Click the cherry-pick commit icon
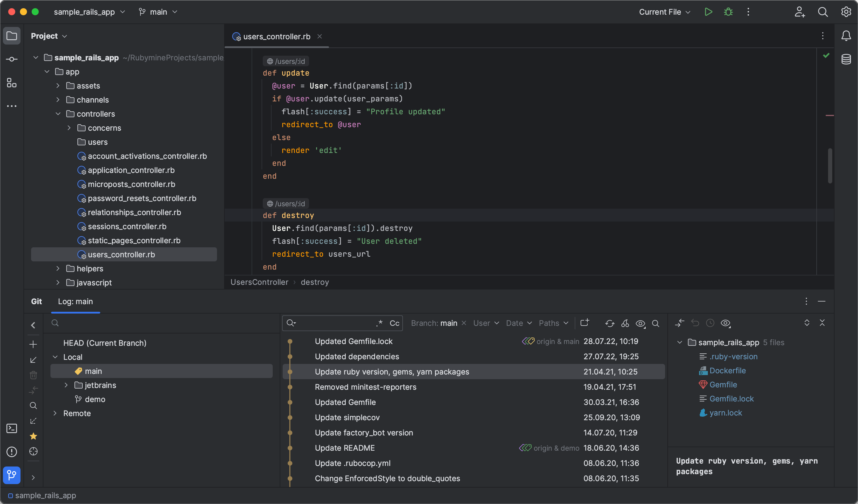This screenshot has width=858, height=504. 626,323
